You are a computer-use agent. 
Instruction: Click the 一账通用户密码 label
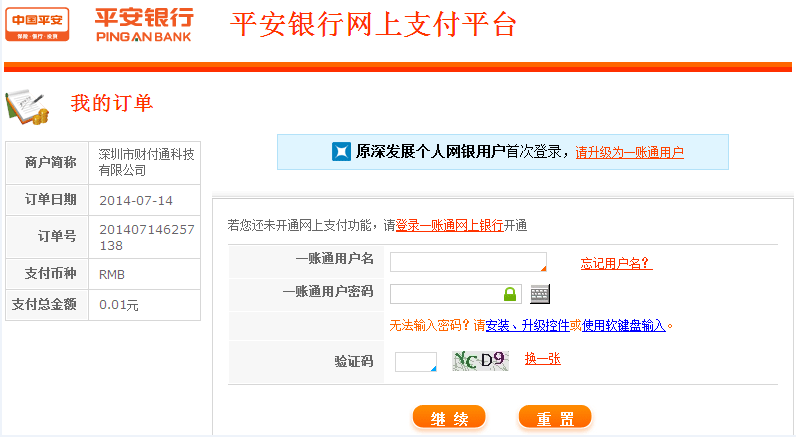(328, 291)
